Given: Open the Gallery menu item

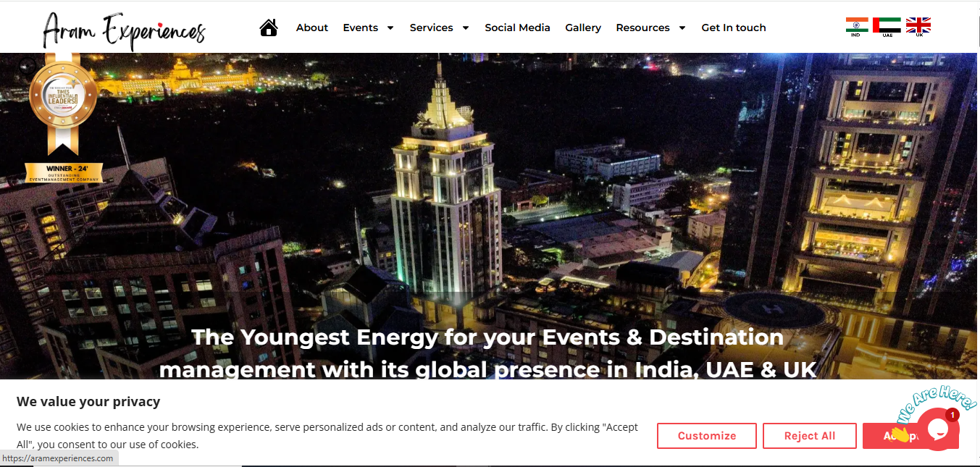Looking at the screenshot, I should click(583, 28).
